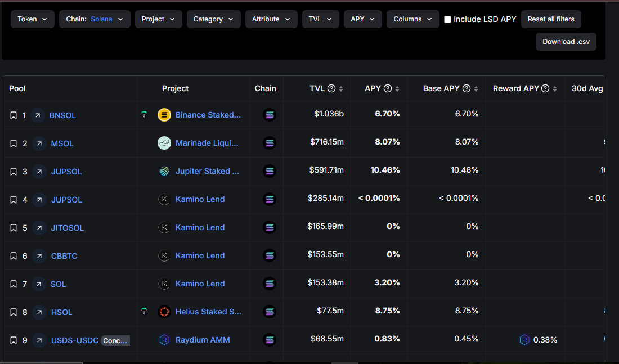This screenshot has width=619, height=364.
Task: Click the Marinade Liquid project logo
Action: pos(164,143)
